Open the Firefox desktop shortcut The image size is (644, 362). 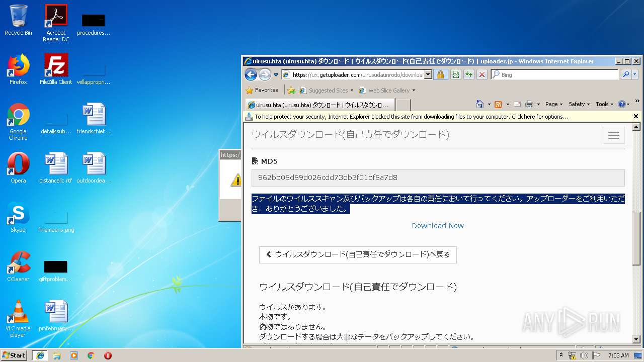(x=18, y=69)
